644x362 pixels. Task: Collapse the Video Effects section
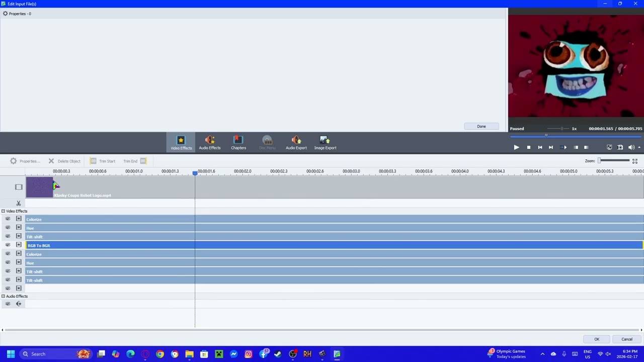pos(3,211)
